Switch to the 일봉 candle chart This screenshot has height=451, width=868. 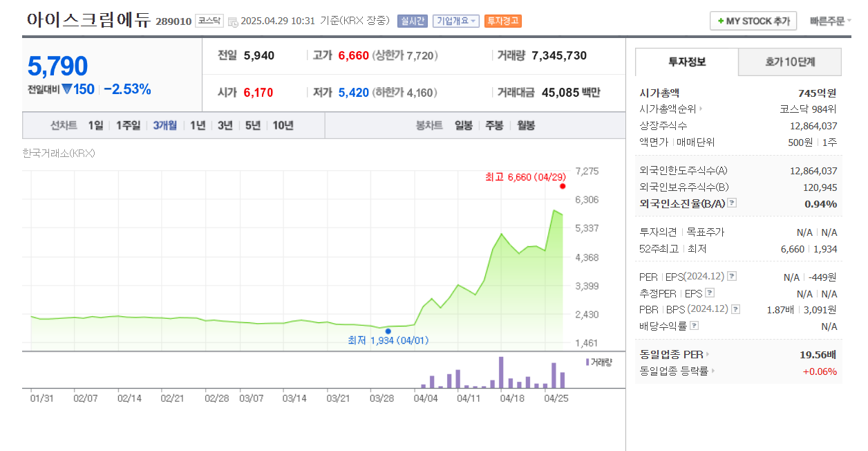click(464, 125)
